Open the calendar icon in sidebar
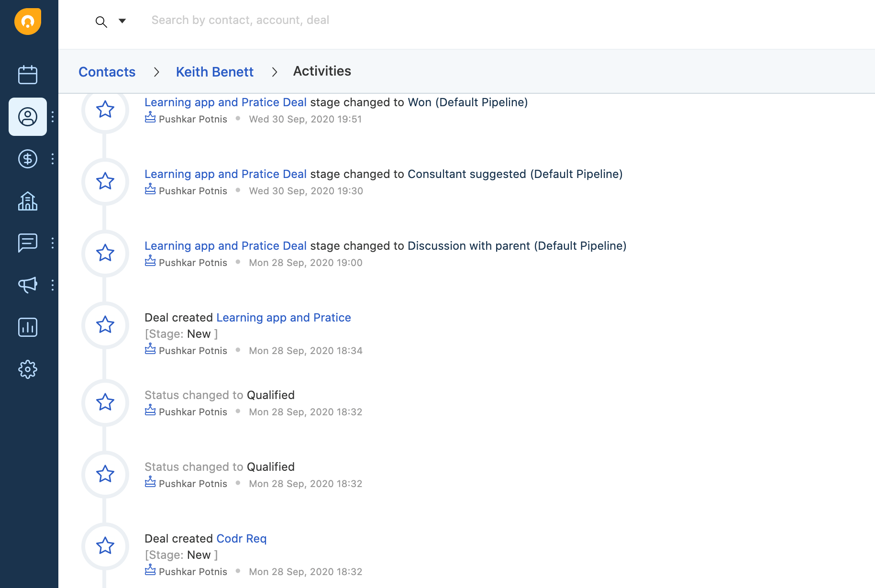This screenshot has height=588, width=875. click(28, 75)
